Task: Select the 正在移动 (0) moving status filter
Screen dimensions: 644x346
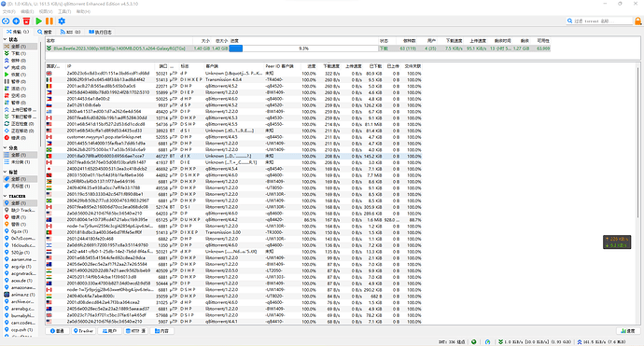Action: click(19, 131)
